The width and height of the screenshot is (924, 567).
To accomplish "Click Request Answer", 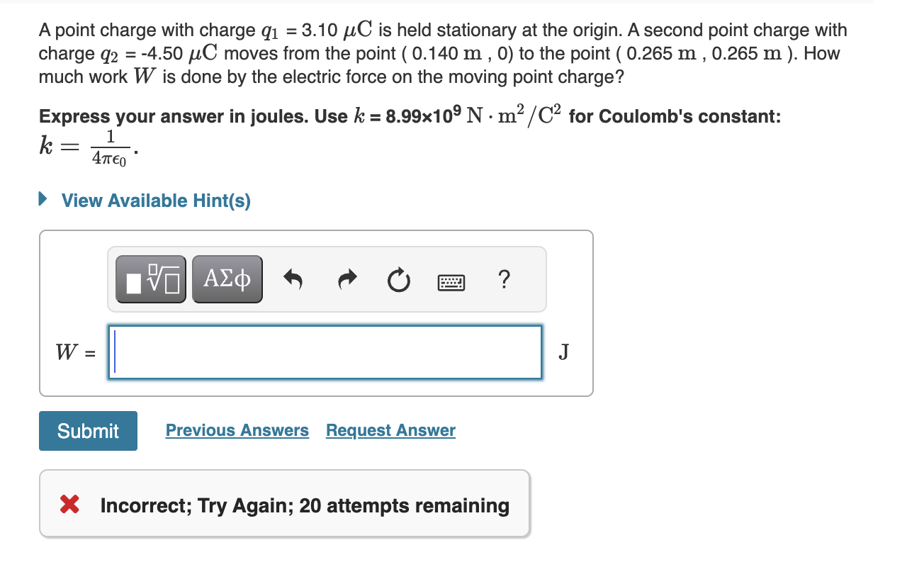I will tap(390, 430).
